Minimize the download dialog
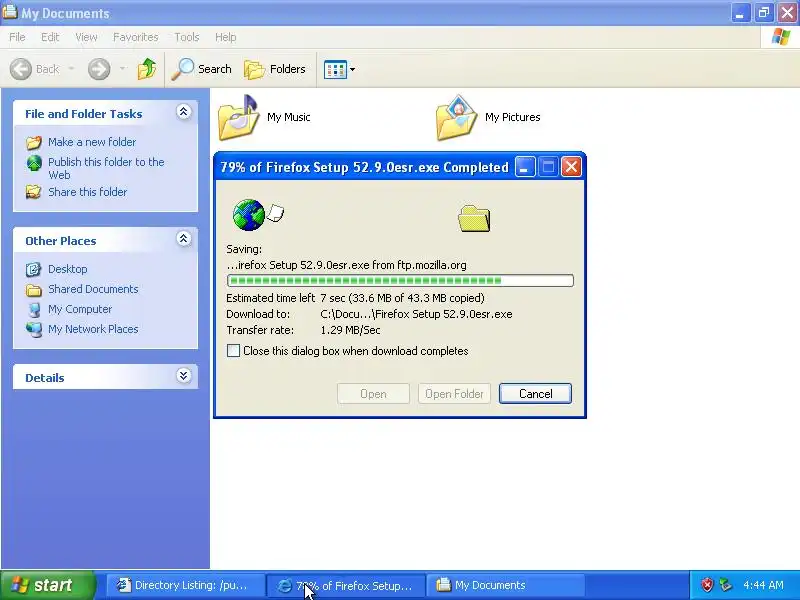Screen dimensions: 800x600 pyautogui.click(x=525, y=167)
